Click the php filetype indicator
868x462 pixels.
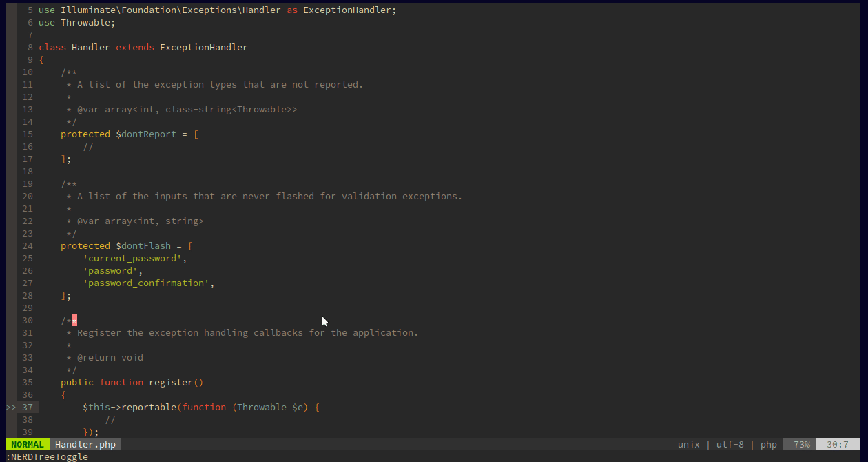pyautogui.click(x=769, y=445)
